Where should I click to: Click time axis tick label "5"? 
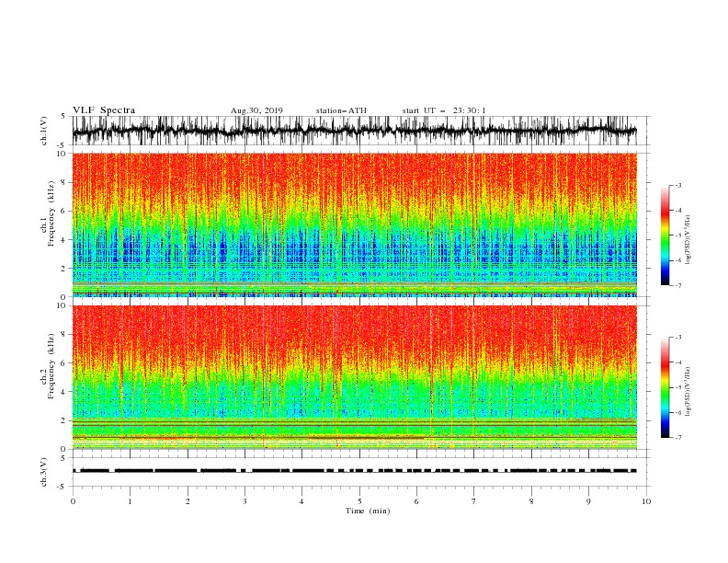(359, 501)
